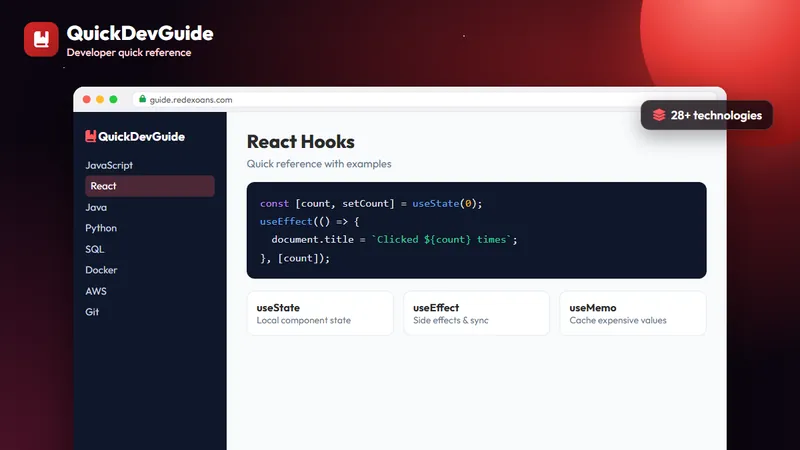Click the document.title code line
The image size is (800, 450).
(394, 240)
